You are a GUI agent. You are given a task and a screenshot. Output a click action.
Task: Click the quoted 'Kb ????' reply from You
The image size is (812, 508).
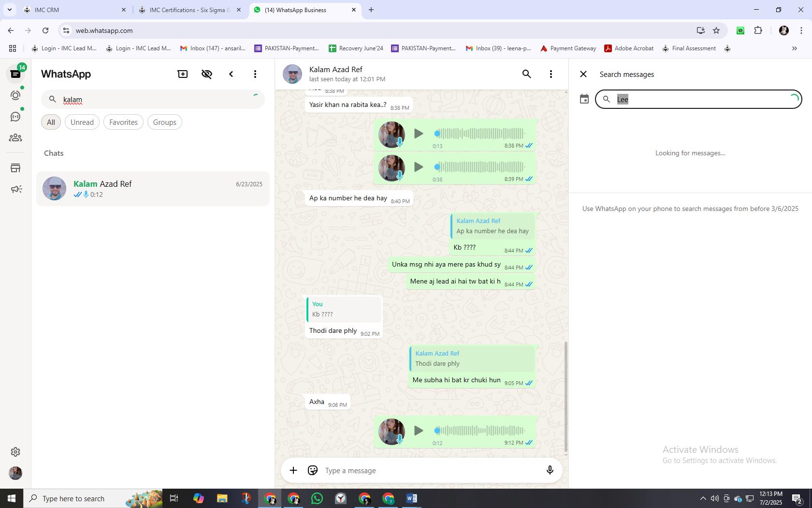[x=344, y=309]
